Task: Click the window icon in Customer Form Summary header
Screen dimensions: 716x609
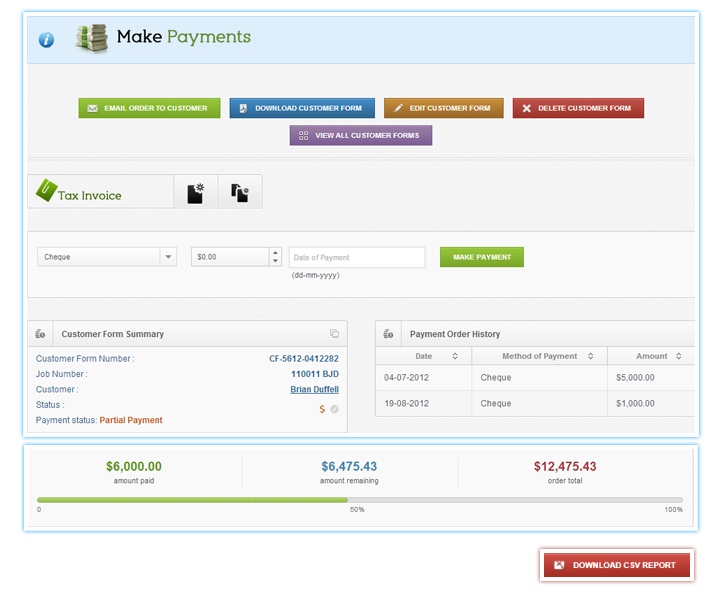Action: (334, 334)
